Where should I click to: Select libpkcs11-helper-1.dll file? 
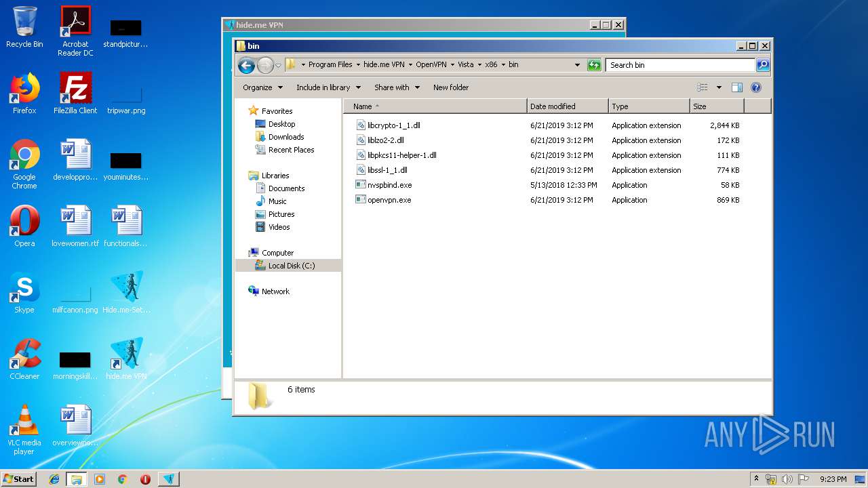pyautogui.click(x=401, y=155)
